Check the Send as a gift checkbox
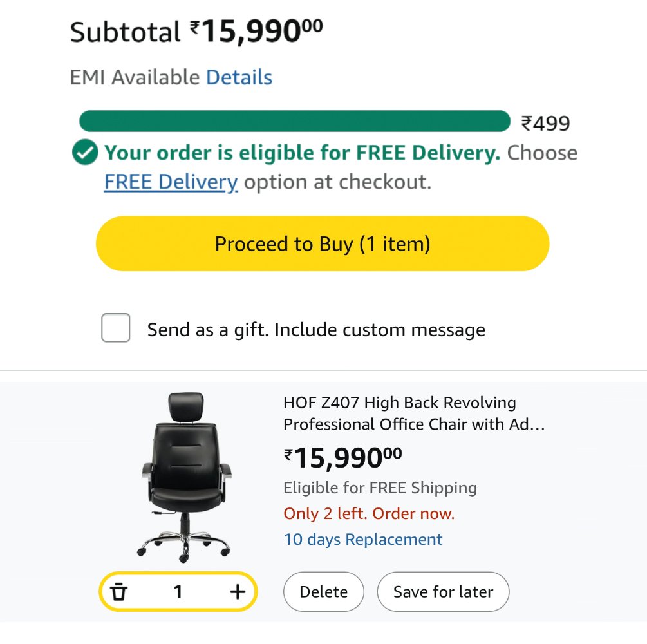This screenshot has width=647, height=644. point(115,329)
